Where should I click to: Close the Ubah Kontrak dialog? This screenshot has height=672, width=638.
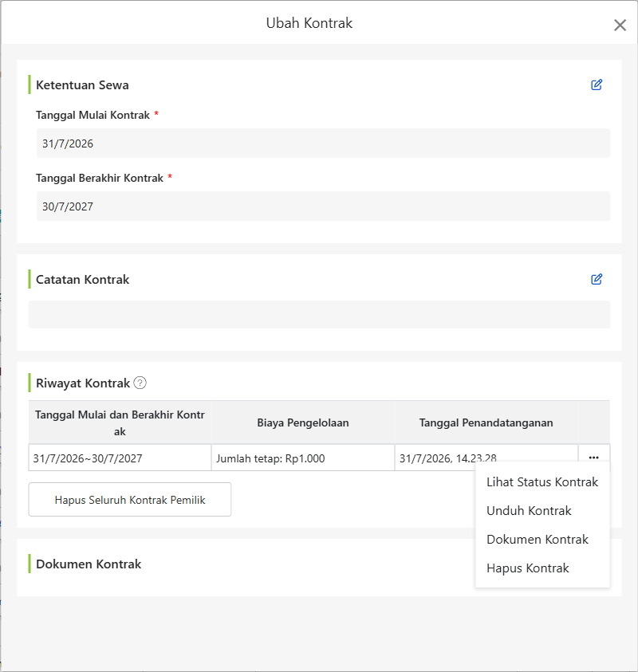click(x=620, y=25)
